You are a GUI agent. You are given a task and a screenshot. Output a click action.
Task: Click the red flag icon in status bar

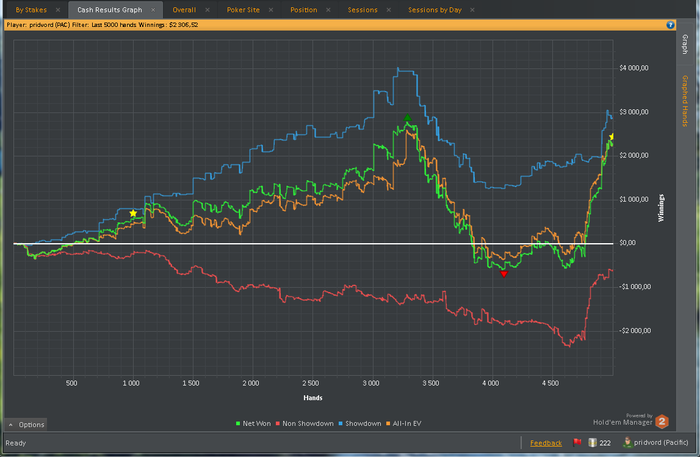[x=577, y=442]
